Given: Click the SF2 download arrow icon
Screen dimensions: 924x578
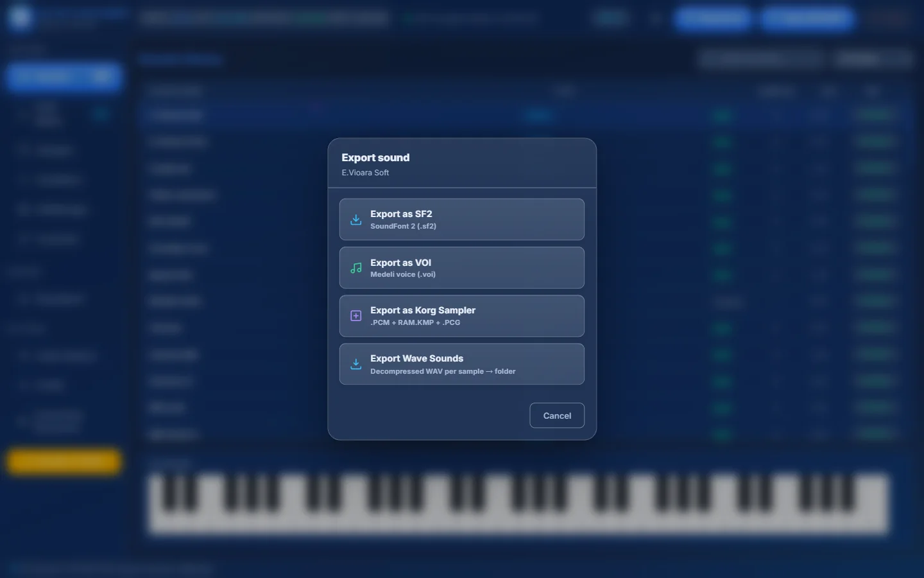Looking at the screenshot, I should (356, 220).
